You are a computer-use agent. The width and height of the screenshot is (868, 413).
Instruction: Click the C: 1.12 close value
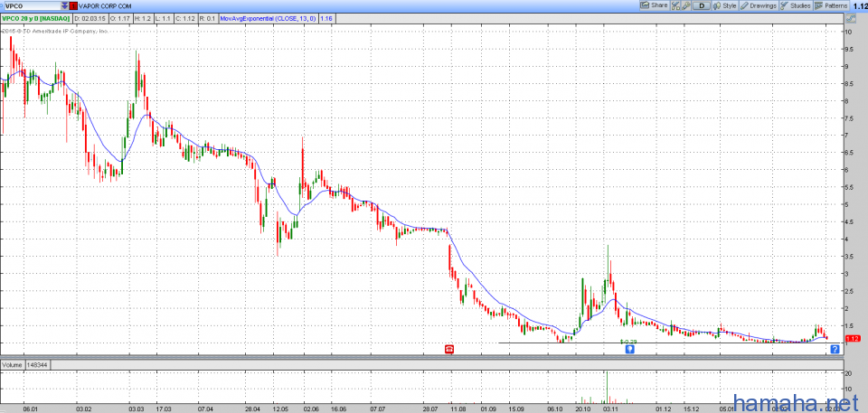pyautogui.click(x=184, y=18)
